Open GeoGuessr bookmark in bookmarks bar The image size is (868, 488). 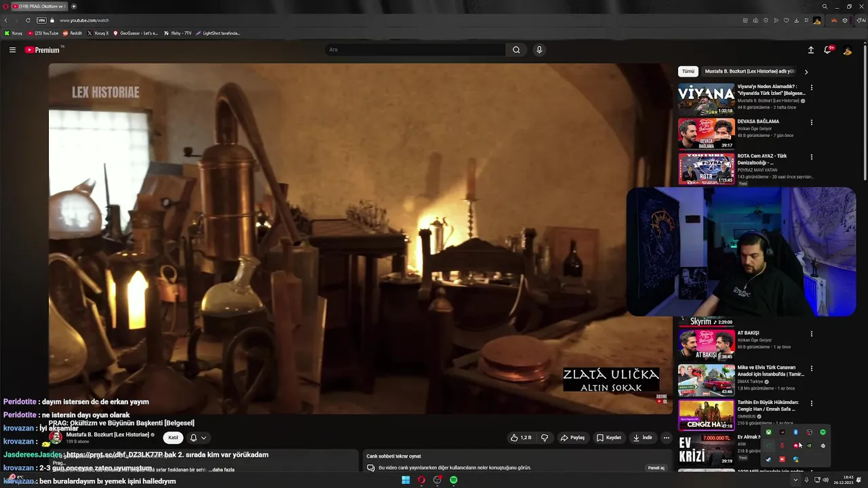pos(136,33)
